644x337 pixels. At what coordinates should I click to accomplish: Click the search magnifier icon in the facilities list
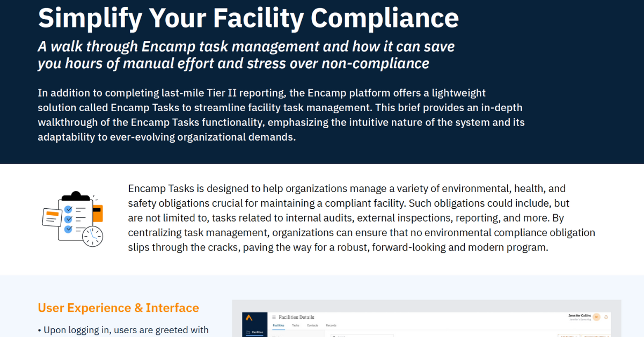click(333, 336)
